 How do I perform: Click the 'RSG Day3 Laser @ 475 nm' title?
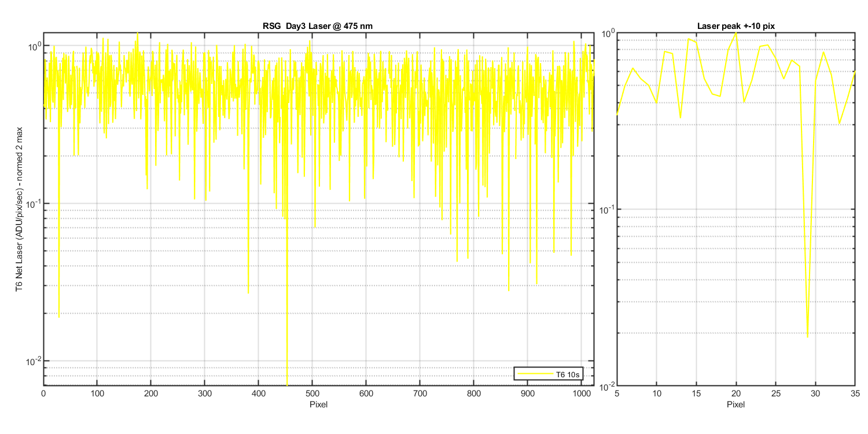[319, 26]
